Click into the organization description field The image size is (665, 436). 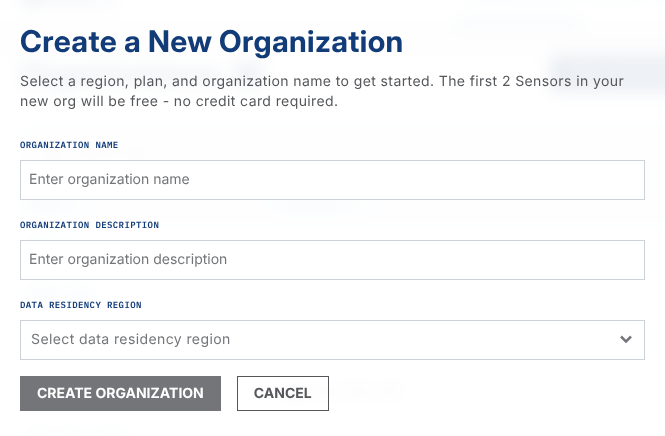pyautogui.click(x=332, y=260)
